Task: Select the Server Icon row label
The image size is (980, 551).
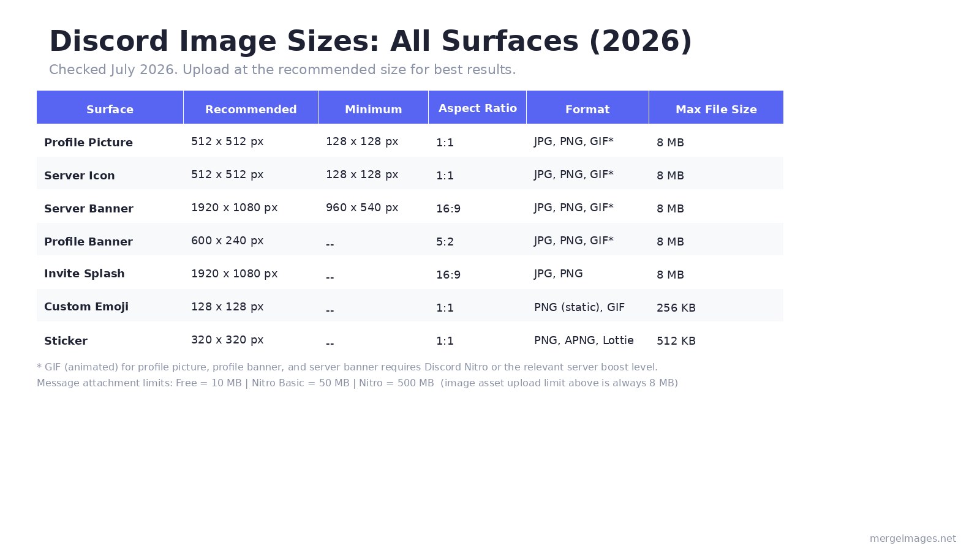Action: (79, 175)
